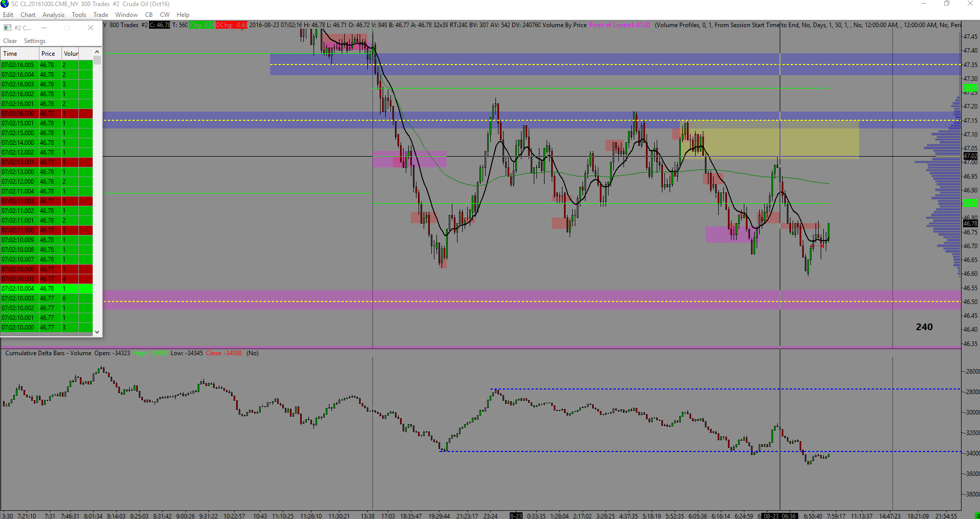Open the Edit menu

click(x=8, y=15)
